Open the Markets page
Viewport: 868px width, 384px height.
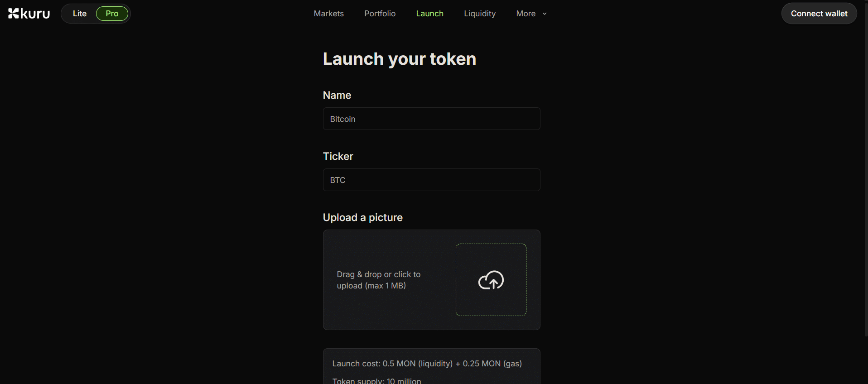pos(328,14)
